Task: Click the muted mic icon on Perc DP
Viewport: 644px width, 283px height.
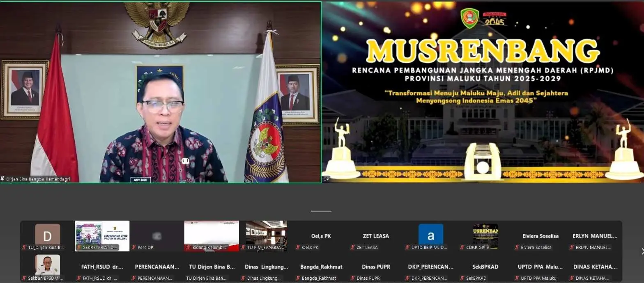Action: point(133,247)
